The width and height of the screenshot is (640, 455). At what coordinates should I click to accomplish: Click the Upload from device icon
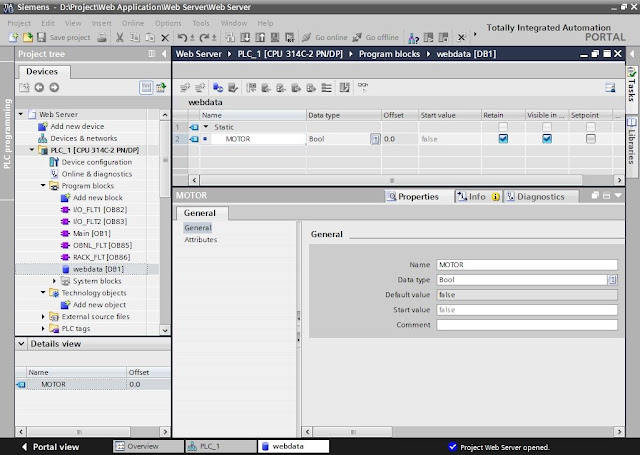pos(260,38)
